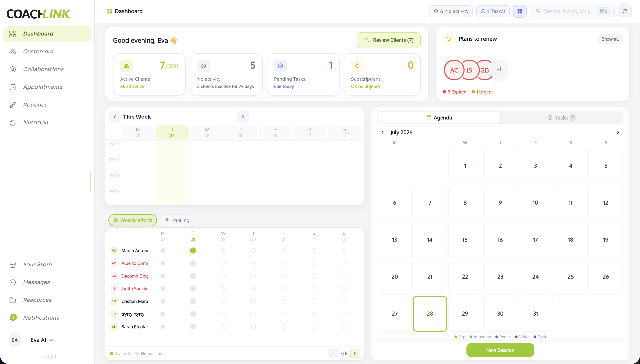Click the 1 Urgent orange status indicator

tap(482, 92)
